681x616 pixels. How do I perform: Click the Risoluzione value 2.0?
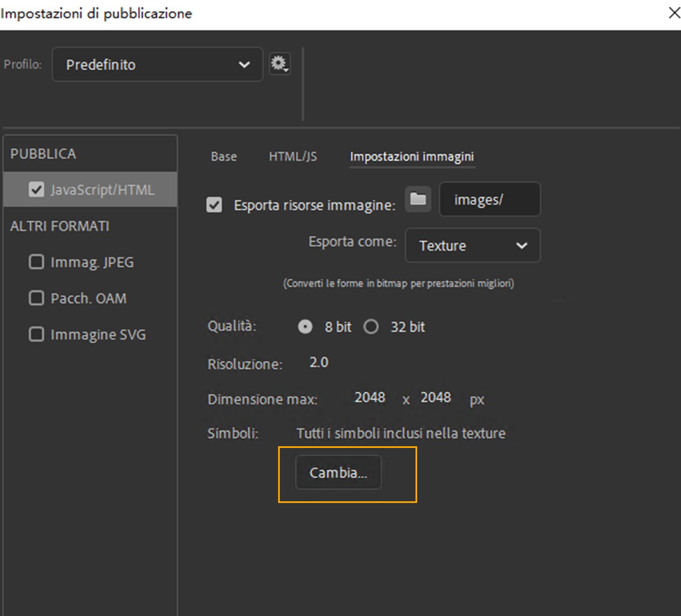coord(319,362)
